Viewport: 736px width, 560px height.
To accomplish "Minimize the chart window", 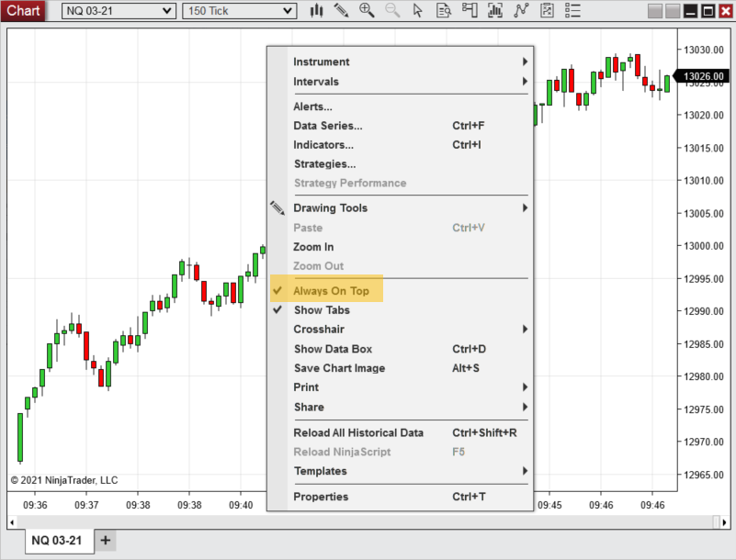I will (690, 11).
